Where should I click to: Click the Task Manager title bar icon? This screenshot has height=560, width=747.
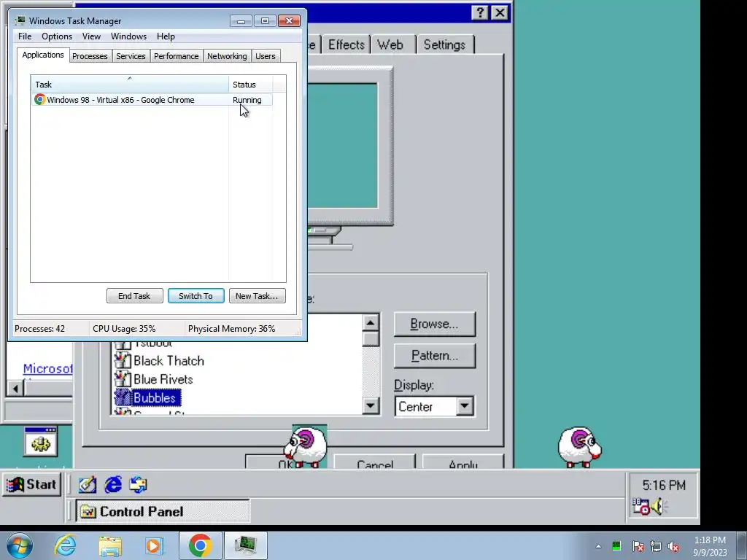(x=20, y=20)
